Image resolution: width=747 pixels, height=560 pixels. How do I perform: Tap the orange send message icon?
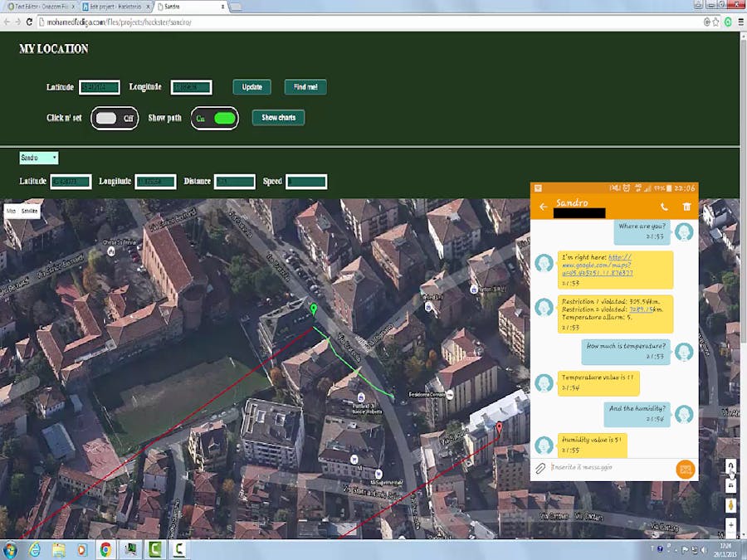point(685,468)
